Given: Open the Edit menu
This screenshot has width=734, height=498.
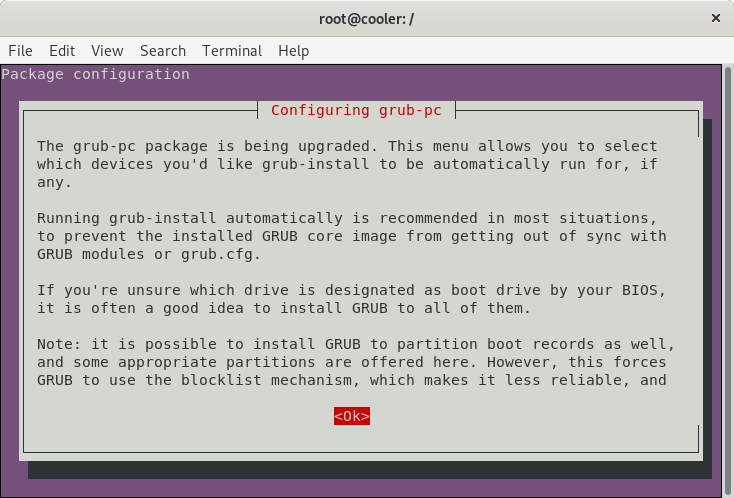Looking at the screenshot, I should [62, 51].
